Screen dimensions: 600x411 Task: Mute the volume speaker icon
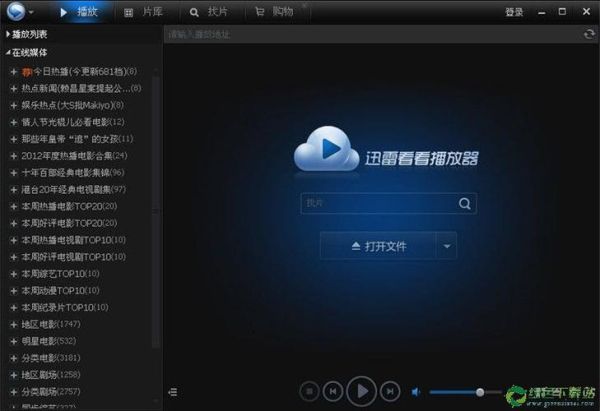click(x=416, y=391)
